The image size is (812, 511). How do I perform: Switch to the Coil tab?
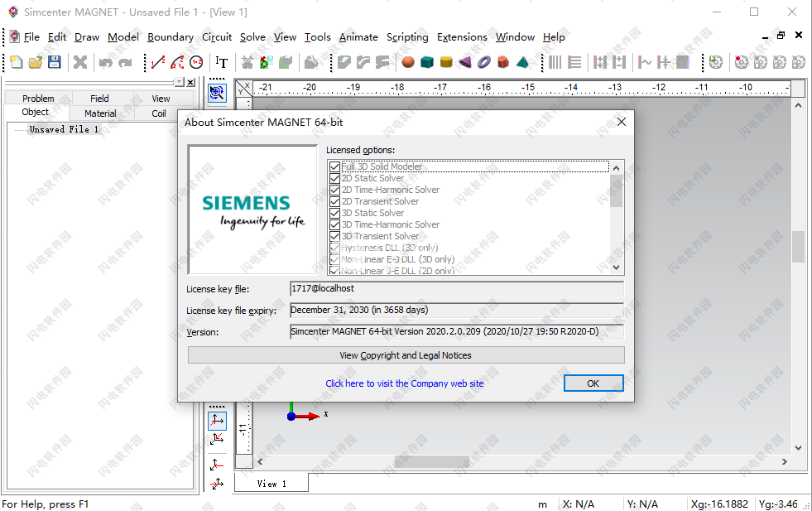point(159,113)
